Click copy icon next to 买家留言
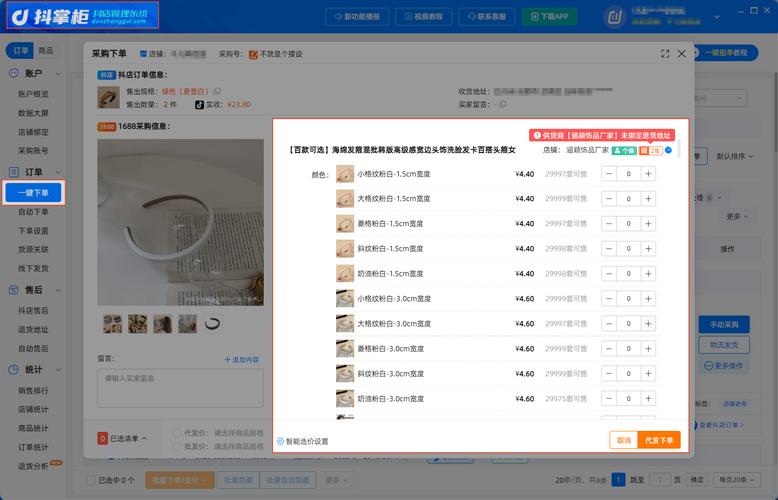 [x=503, y=104]
